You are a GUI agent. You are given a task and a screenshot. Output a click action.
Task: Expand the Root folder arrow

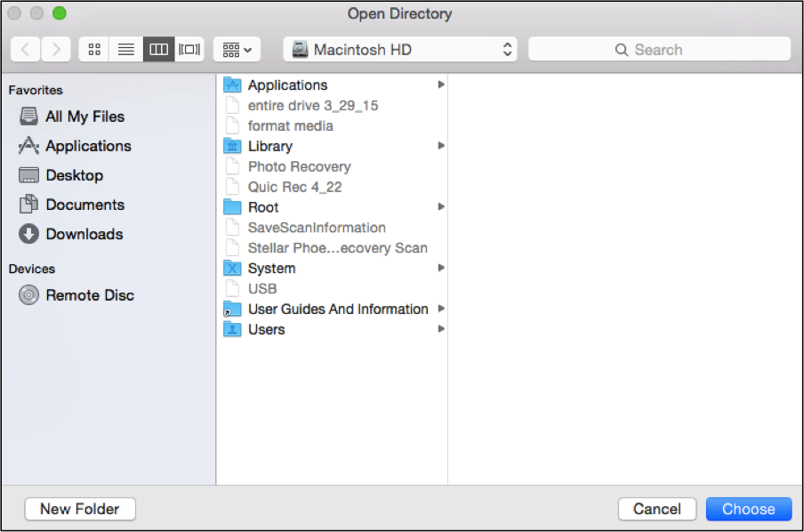point(441,206)
